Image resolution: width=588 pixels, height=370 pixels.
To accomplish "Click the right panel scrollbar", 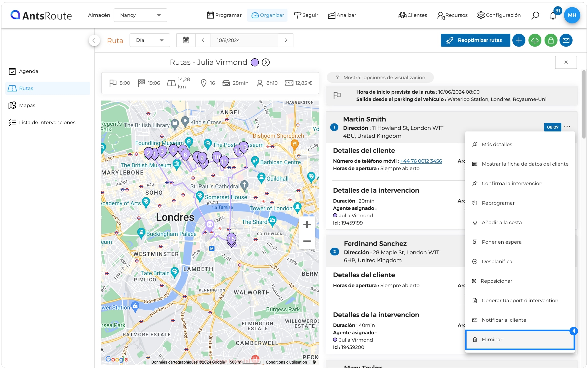I will (584, 104).
